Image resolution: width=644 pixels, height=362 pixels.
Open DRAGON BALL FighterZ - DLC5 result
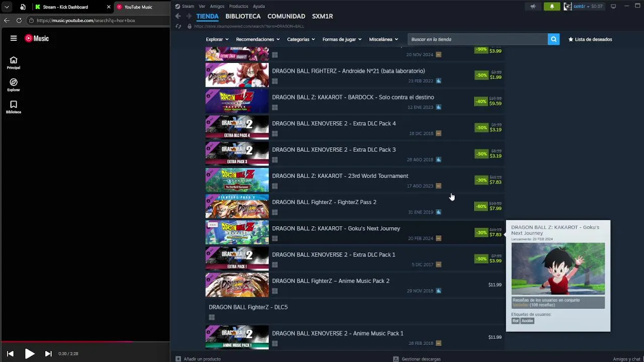(355, 311)
